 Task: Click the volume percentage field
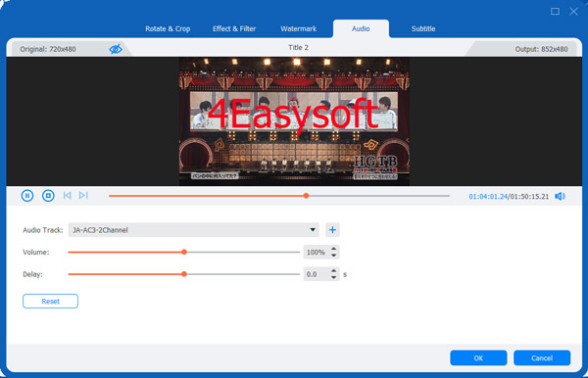317,252
